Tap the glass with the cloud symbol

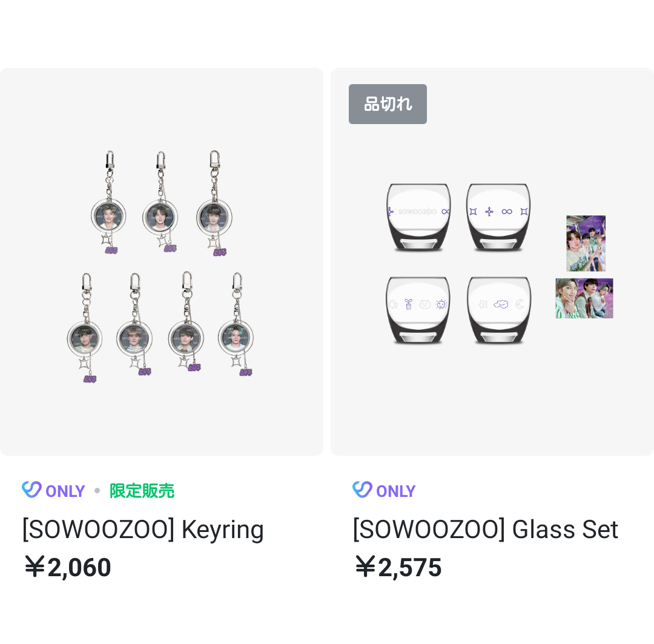click(500, 310)
